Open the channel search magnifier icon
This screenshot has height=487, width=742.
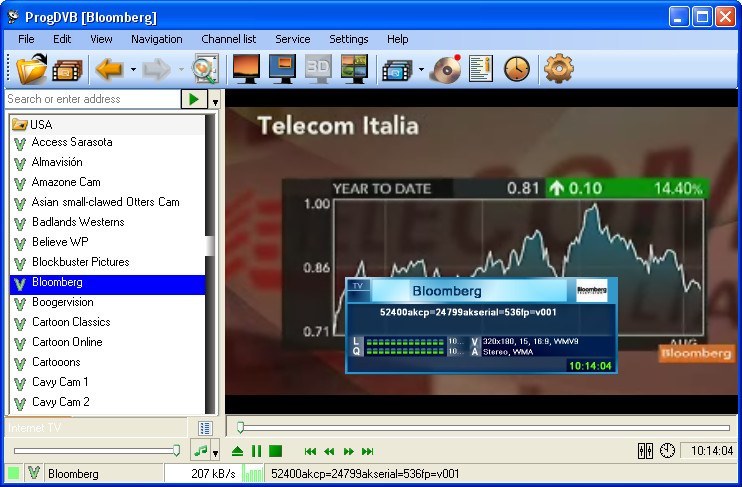point(204,69)
